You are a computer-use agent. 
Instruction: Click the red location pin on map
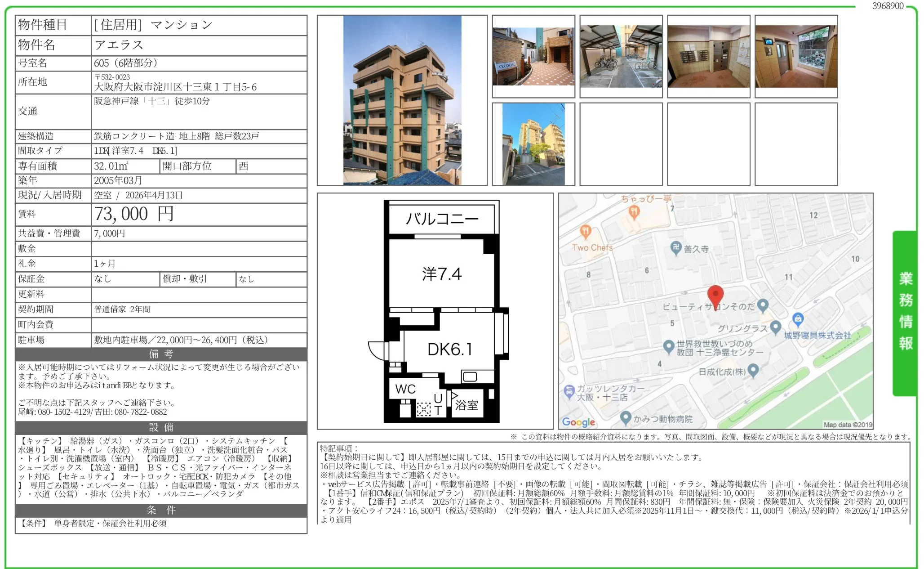coord(715,295)
